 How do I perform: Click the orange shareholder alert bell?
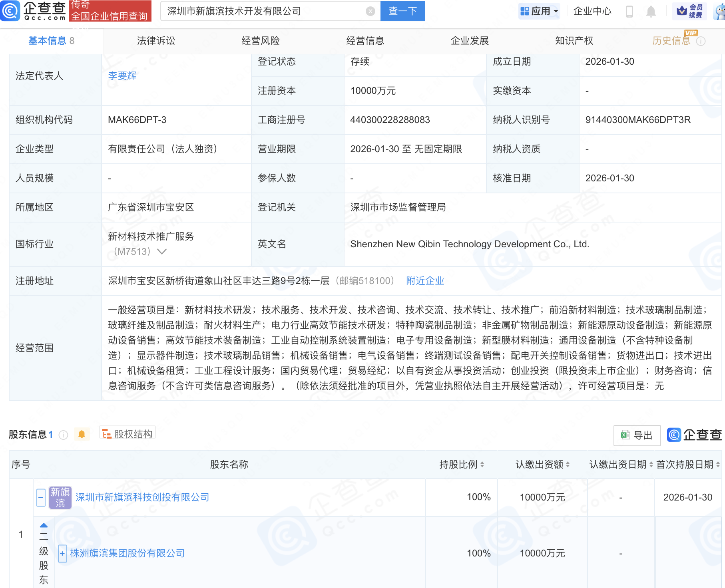click(82, 434)
